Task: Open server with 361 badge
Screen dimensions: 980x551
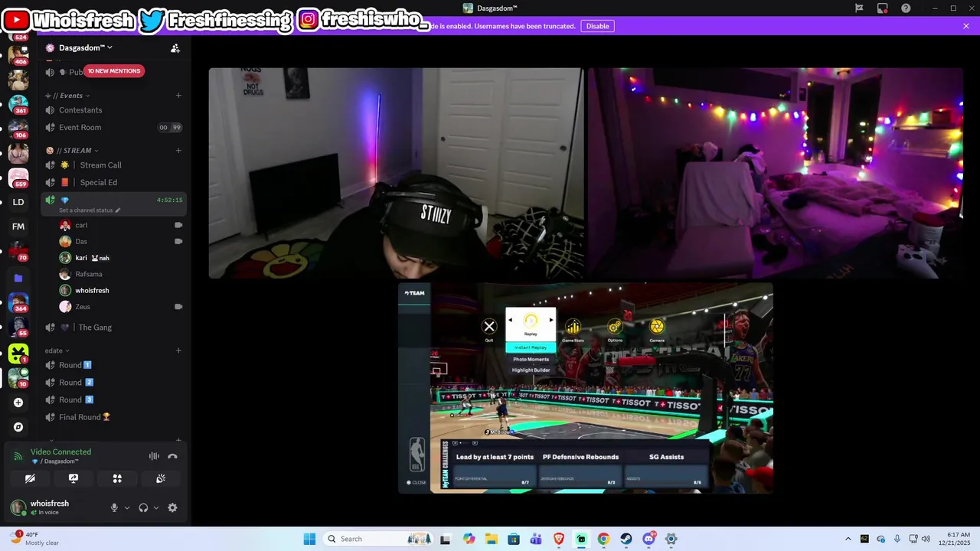Action: 18,103
